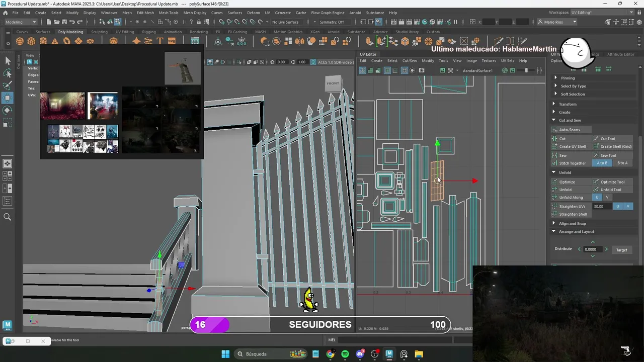Viewport: 644px width, 362px height.
Task: Click the Redo arrow icon
Action: coord(80,22)
